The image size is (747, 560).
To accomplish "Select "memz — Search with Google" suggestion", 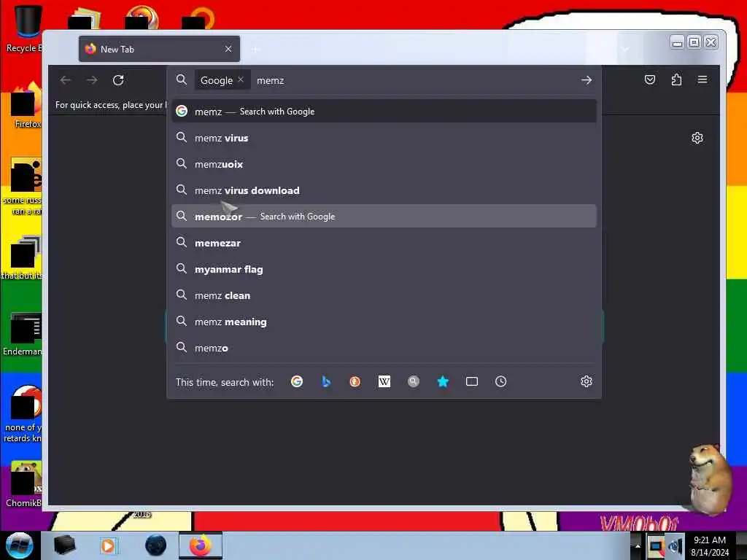I will pyautogui.click(x=384, y=111).
